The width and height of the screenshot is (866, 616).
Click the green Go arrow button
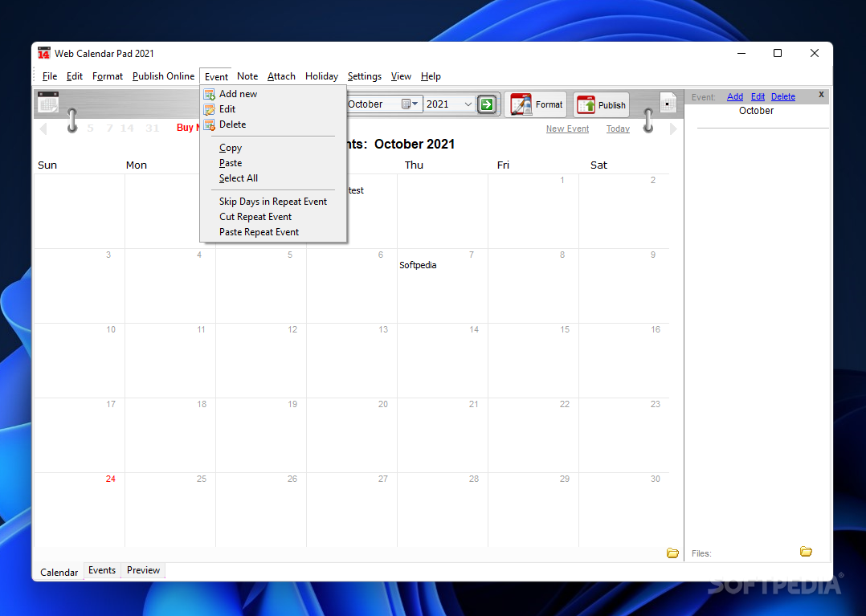tap(487, 104)
